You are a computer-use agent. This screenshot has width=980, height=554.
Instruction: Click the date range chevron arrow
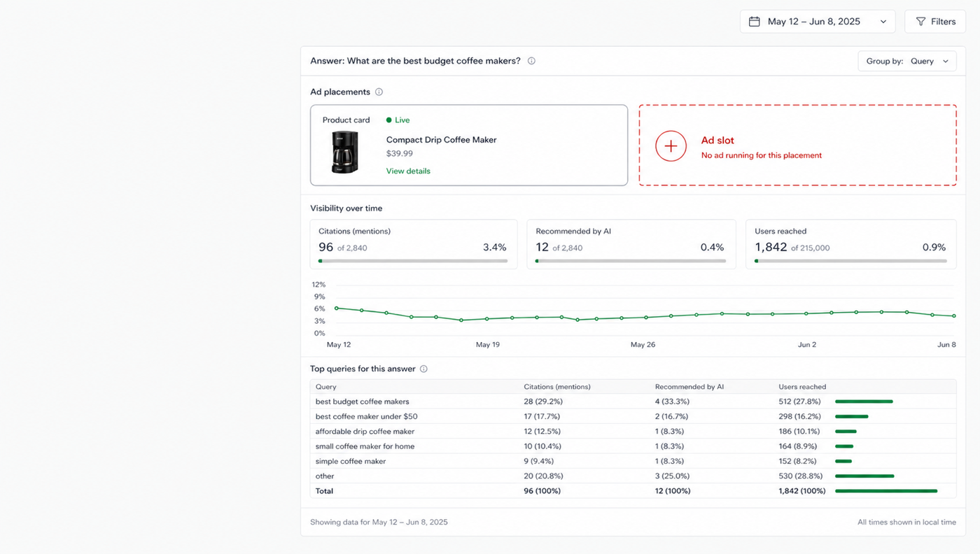tap(883, 22)
